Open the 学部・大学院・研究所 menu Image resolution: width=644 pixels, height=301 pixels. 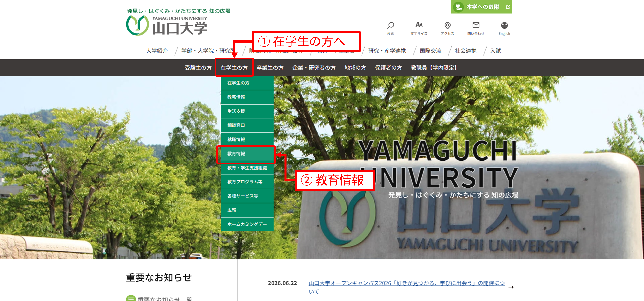[x=208, y=51]
